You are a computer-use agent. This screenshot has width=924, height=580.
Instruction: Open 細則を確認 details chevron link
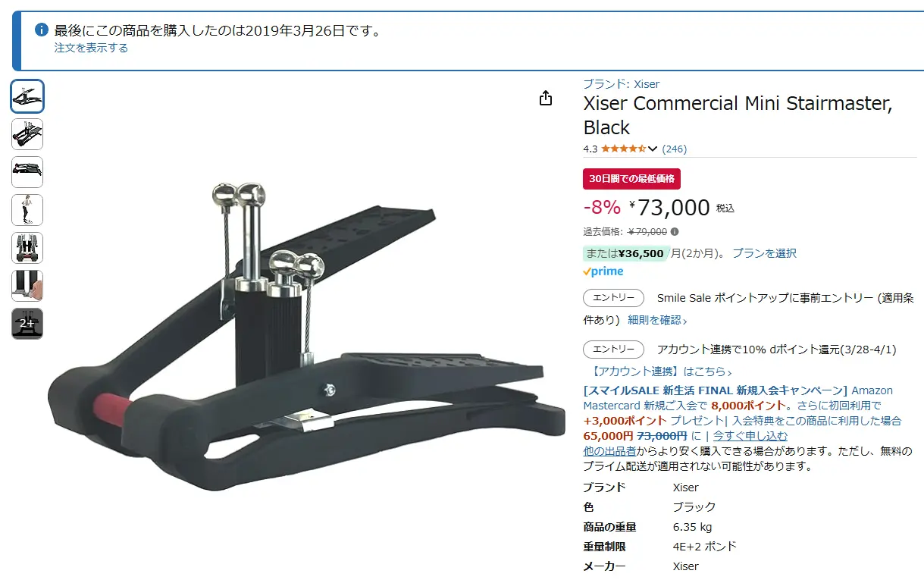[x=657, y=320]
